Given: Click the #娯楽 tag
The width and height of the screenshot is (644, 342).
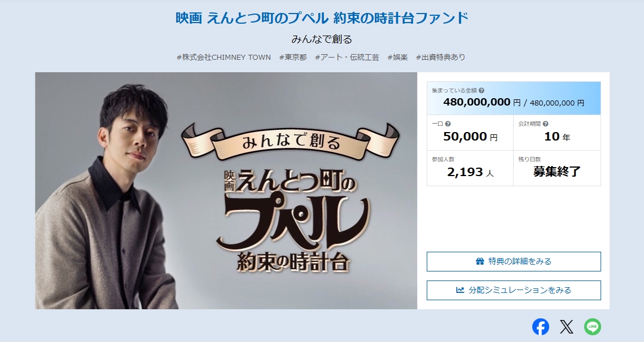Looking at the screenshot, I should [x=397, y=58].
